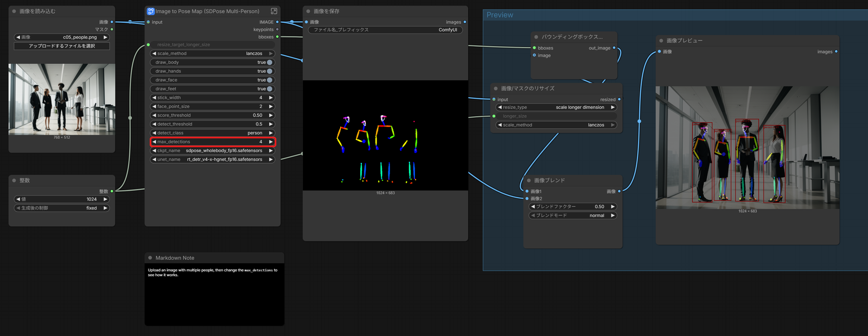This screenshot has height=336, width=868.
Task: Open the ブレンドモード dropdown
Action: tap(573, 215)
